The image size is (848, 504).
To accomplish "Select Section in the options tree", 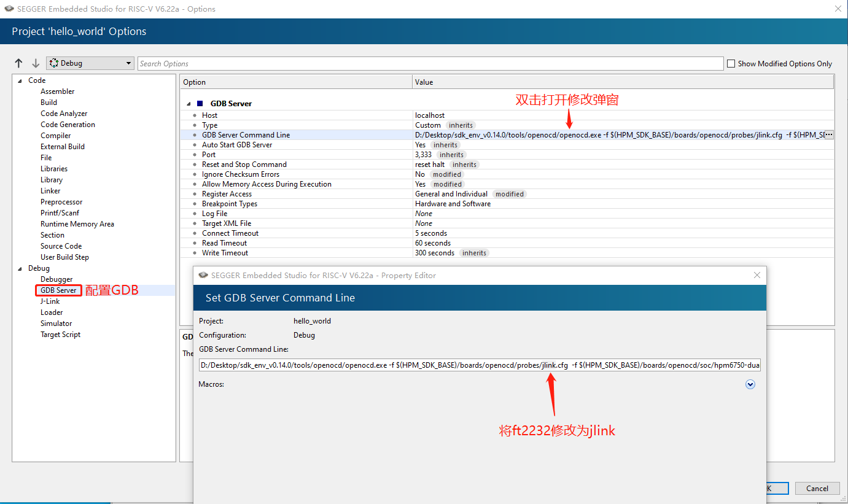I will (x=52, y=235).
